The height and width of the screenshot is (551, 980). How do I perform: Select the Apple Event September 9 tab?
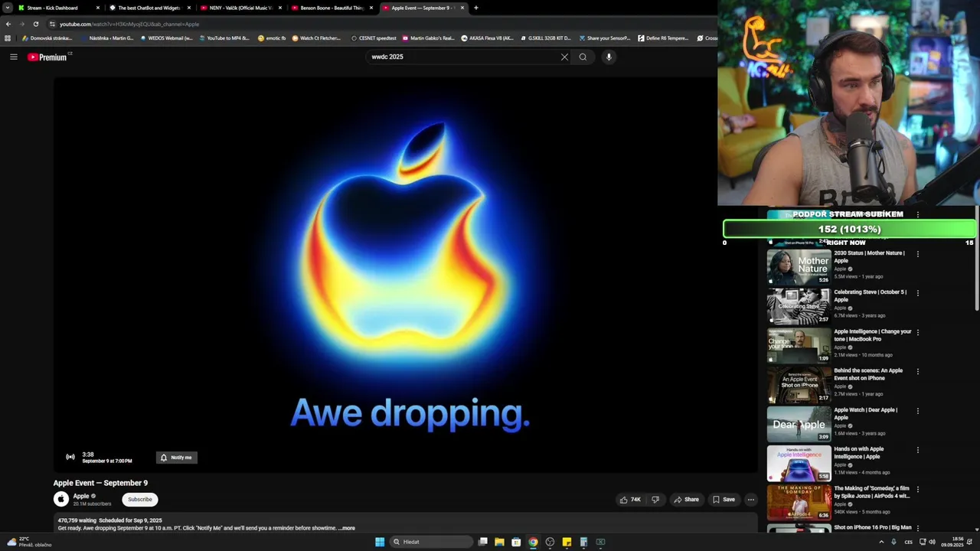click(x=423, y=8)
